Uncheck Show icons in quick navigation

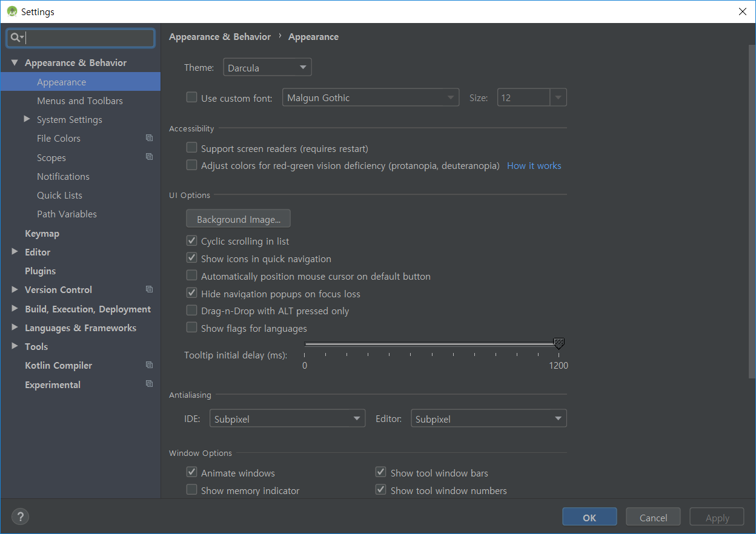tap(191, 258)
